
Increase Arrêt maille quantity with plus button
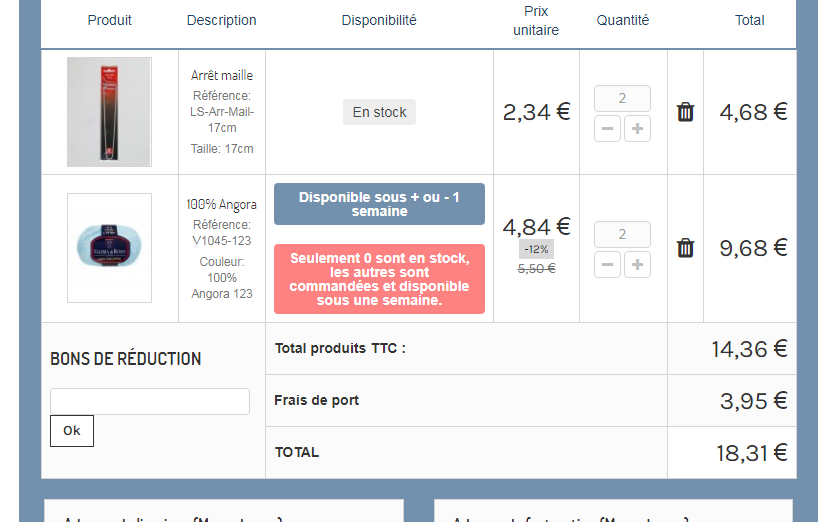tap(637, 129)
